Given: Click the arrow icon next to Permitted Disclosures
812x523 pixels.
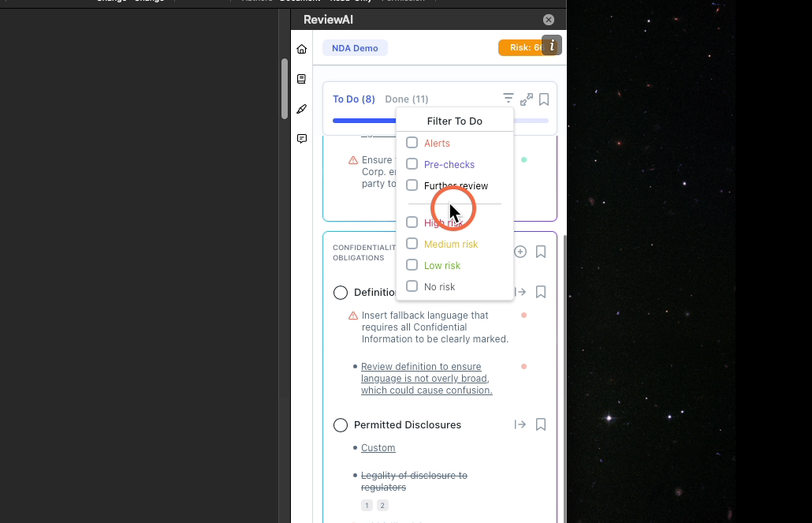Looking at the screenshot, I should click(520, 424).
